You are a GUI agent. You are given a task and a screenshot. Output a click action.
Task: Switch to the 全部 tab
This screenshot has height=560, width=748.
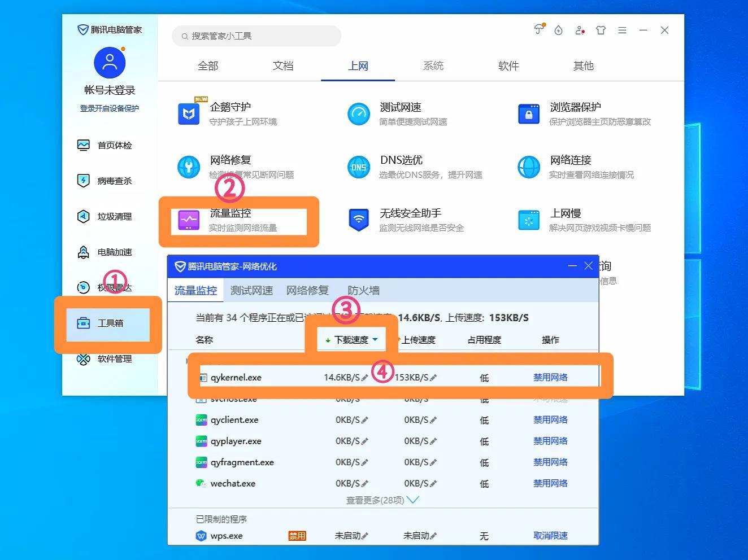coord(208,66)
